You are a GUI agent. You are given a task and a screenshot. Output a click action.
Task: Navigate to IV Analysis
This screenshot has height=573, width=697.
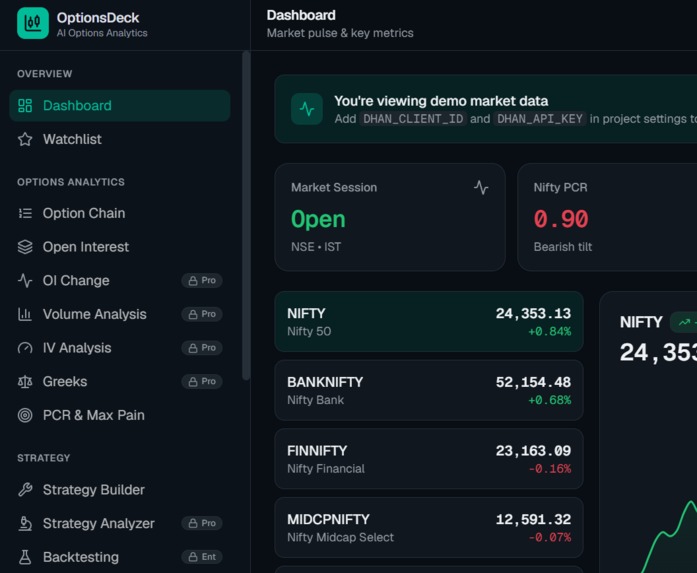(120, 348)
